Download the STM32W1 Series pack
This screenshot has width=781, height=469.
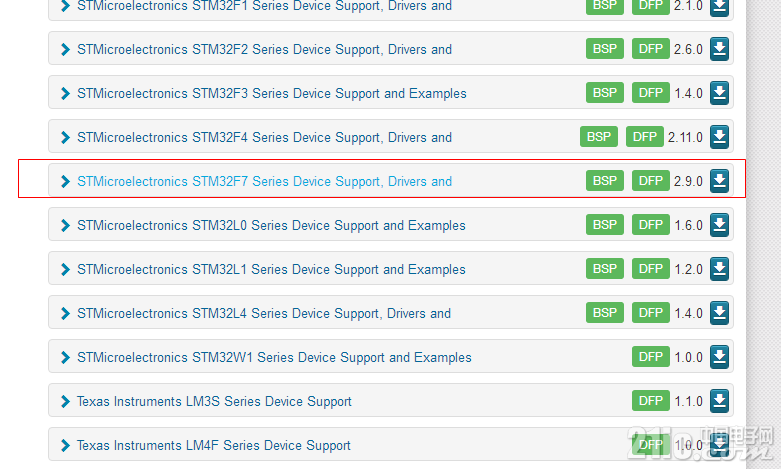[x=719, y=356]
